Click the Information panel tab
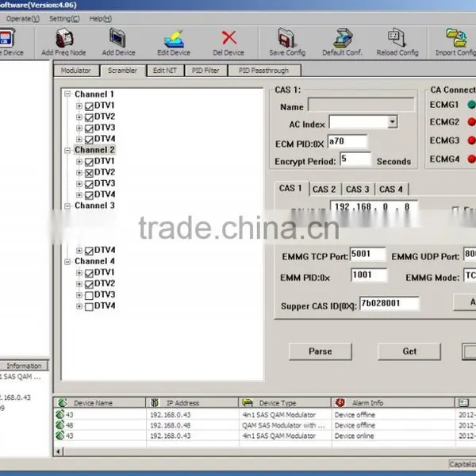This screenshot has width=476, height=476. click(x=24, y=366)
